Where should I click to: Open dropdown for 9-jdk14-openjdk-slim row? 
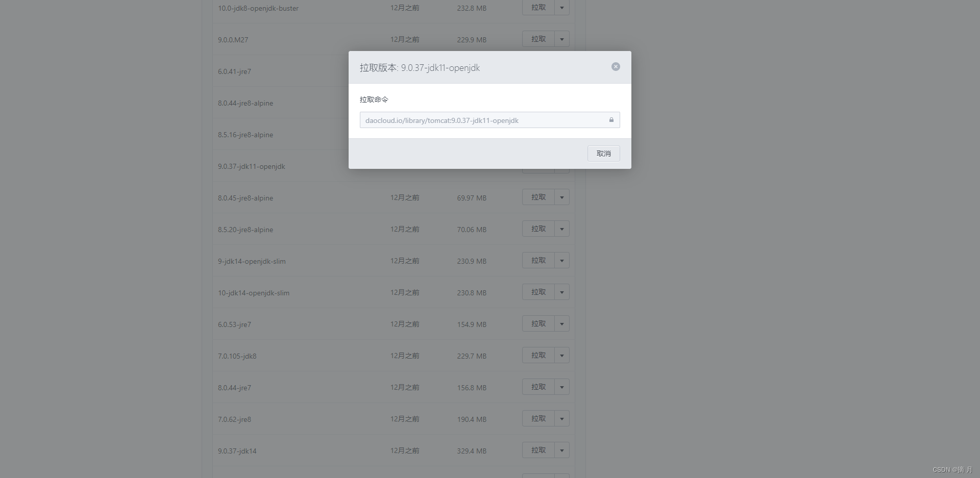pyautogui.click(x=561, y=261)
